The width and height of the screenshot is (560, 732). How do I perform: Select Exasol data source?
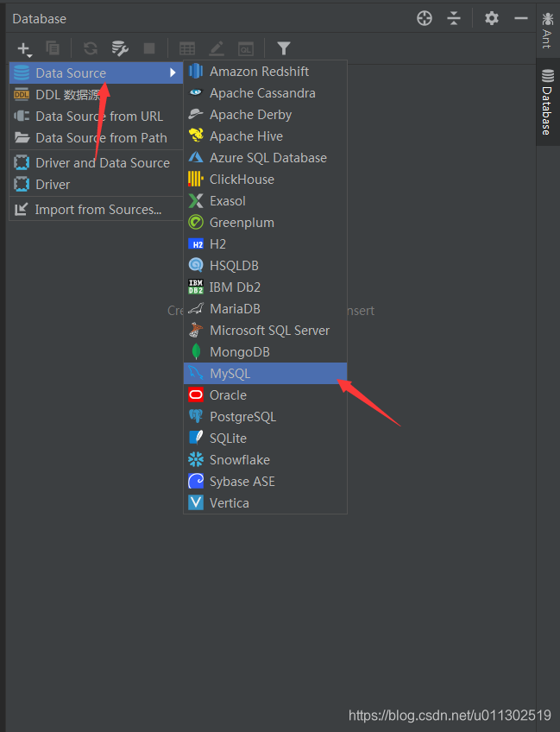265,201
